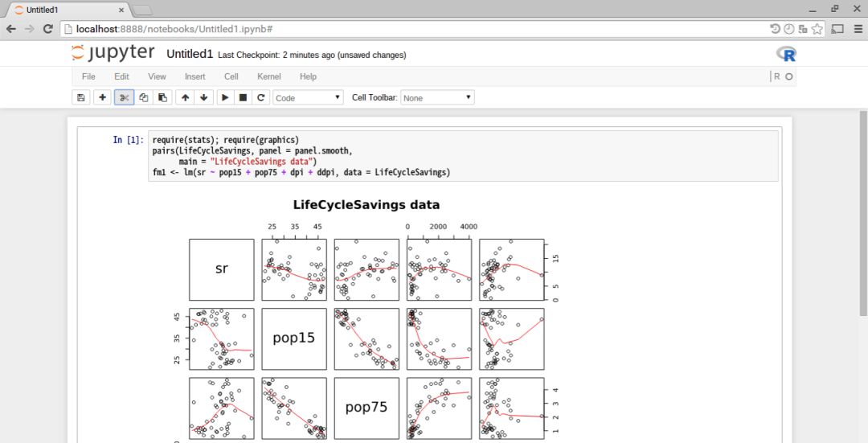Click the pop75 diagonal panel
Viewport: 868px width, 443px height.
(366, 408)
